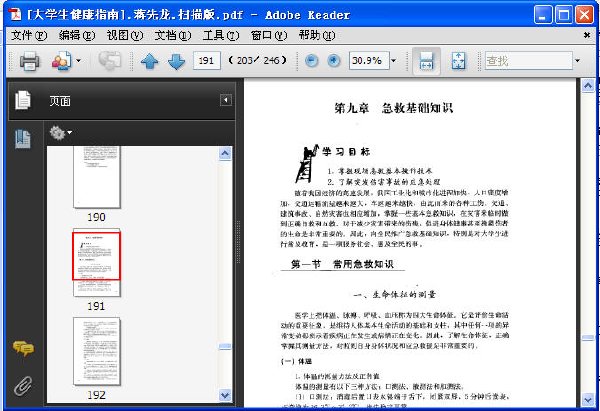Open the 编辑 menu
This screenshot has height=411, width=600.
tap(77, 35)
